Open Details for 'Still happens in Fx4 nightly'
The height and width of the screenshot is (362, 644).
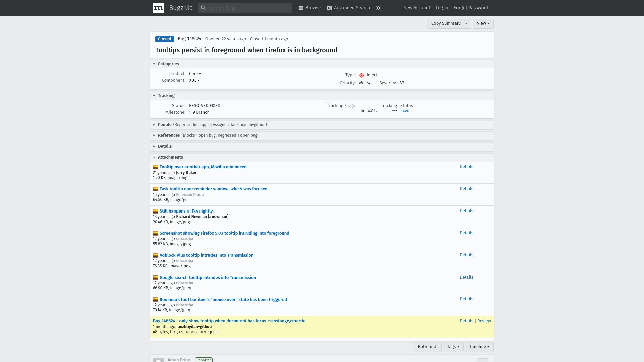tap(466, 211)
